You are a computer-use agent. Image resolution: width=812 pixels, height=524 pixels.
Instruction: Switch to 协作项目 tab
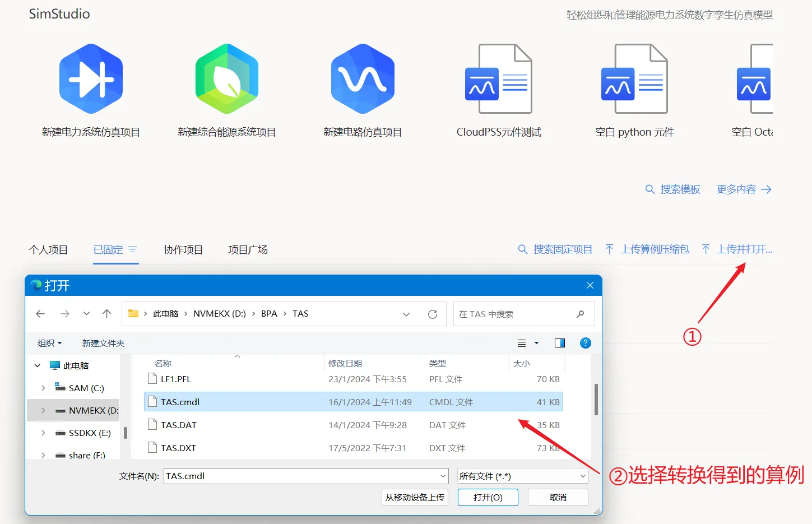click(183, 249)
